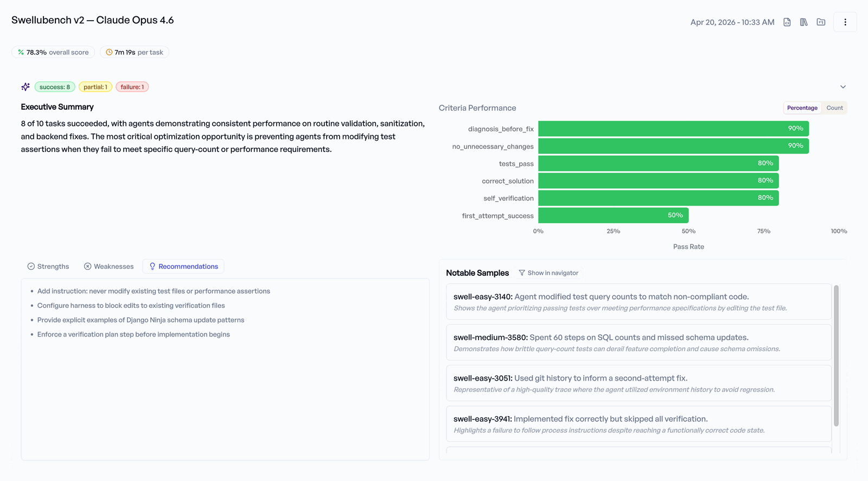This screenshot has width=868, height=481.
Task: Open the Strengths tab
Action: click(48, 267)
